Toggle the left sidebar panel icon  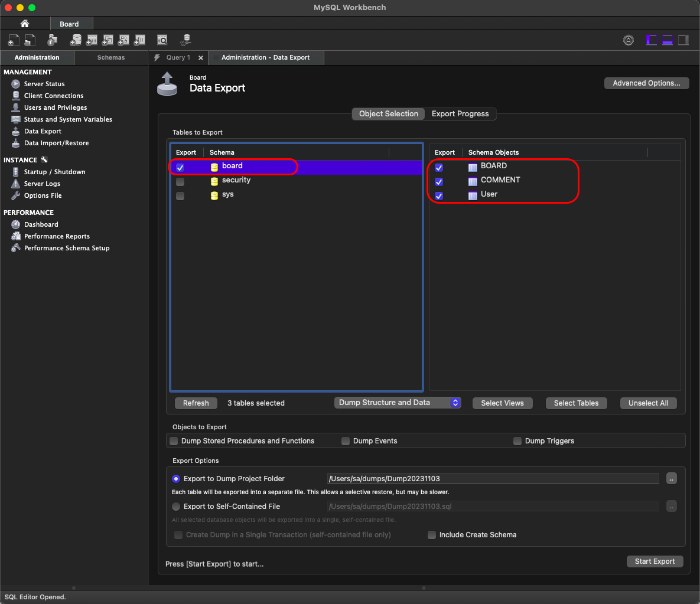(x=652, y=40)
